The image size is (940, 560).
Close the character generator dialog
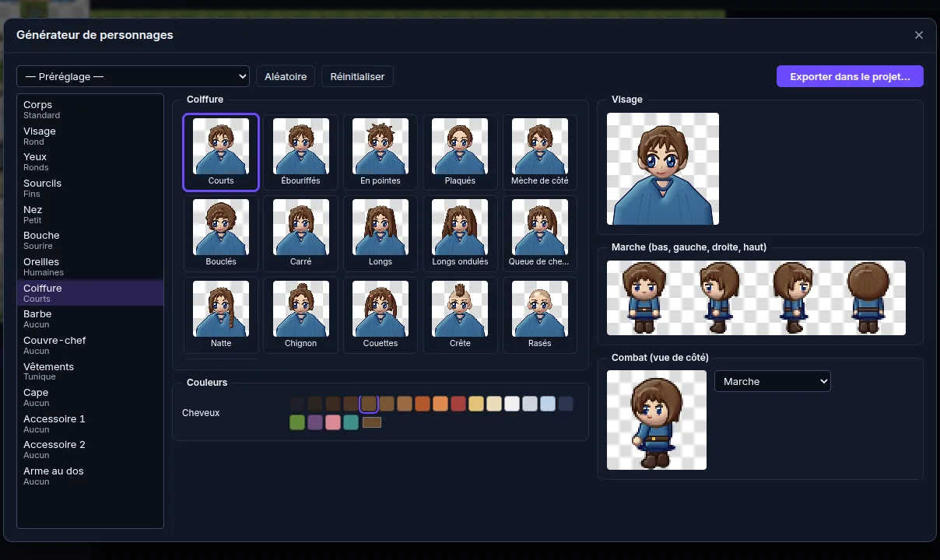[x=919, y=35]
